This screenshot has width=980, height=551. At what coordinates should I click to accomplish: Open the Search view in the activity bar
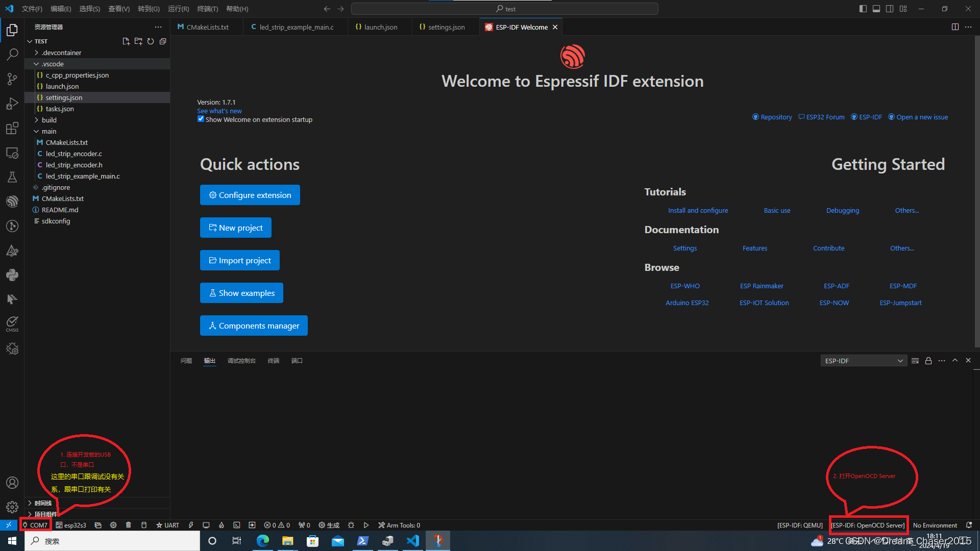coord(12,54)
